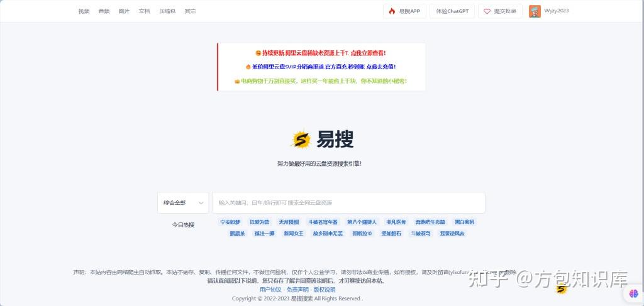Click the heart icon on 提交收录 button
Viewport: 644px width, 306px height.
click(487, 11)
